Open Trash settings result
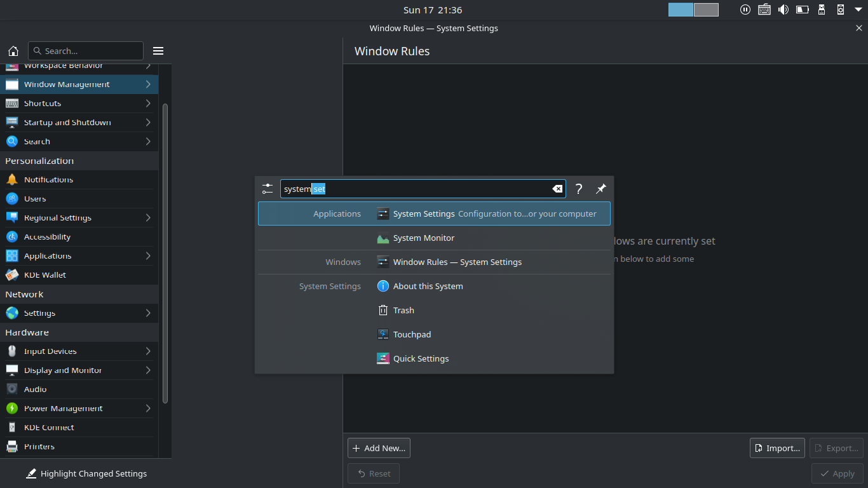868x488 pixels. click(434, 311)
